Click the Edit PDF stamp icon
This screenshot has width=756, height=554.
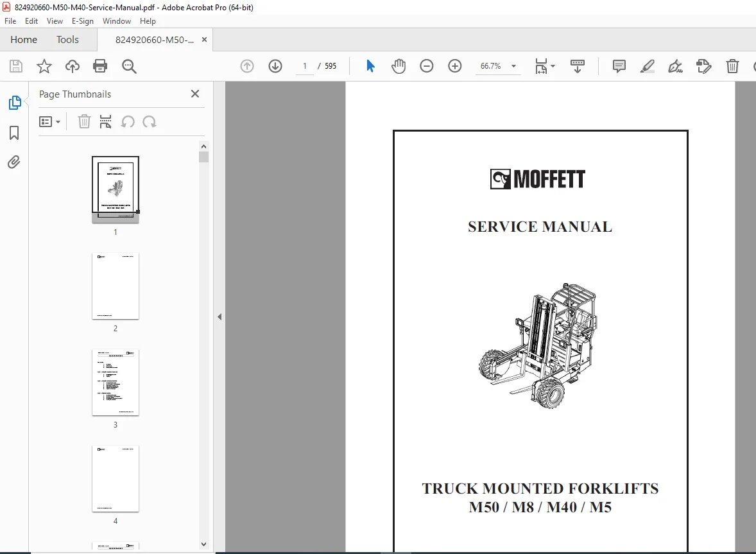tap(704, 66)
